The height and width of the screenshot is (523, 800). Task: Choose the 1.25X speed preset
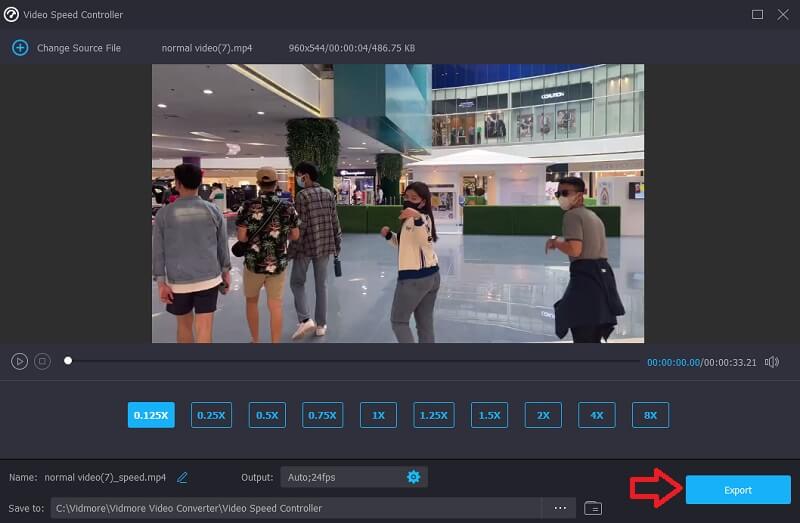(x=434, y=415)
